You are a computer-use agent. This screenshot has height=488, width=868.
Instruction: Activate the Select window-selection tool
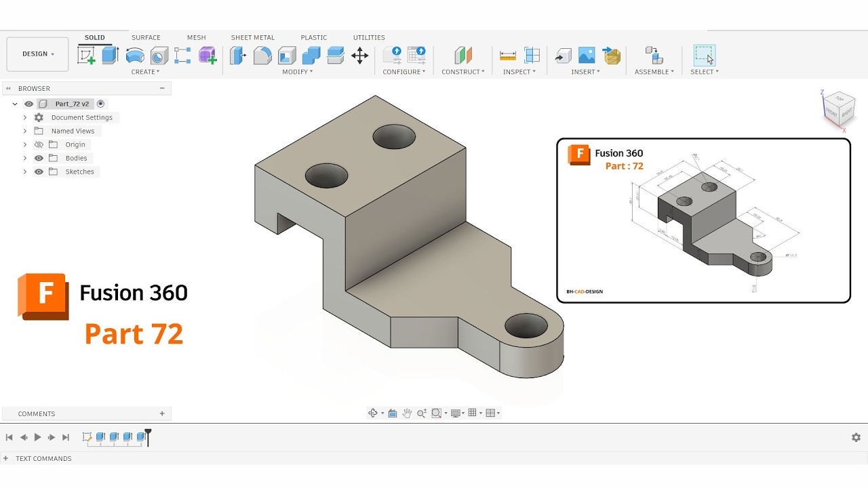pyautogui.click(x=705, y=56)
